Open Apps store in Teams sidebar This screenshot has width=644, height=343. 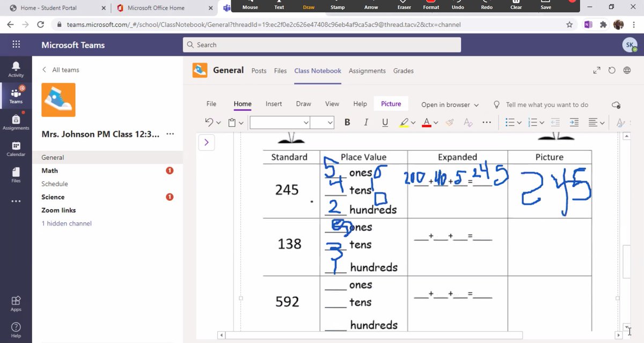(16, 303)
